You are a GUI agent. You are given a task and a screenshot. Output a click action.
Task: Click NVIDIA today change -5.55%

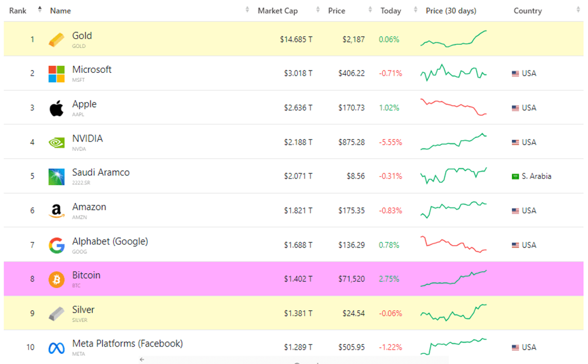pos(391,142)
